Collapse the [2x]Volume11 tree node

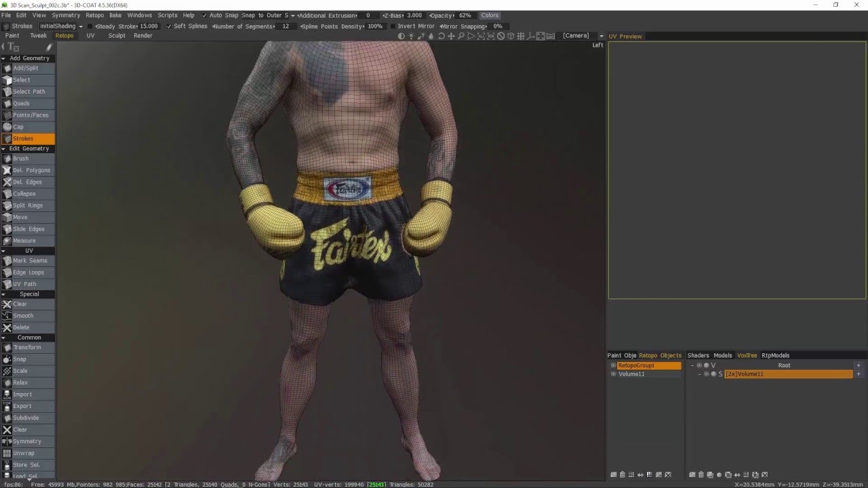699,374
